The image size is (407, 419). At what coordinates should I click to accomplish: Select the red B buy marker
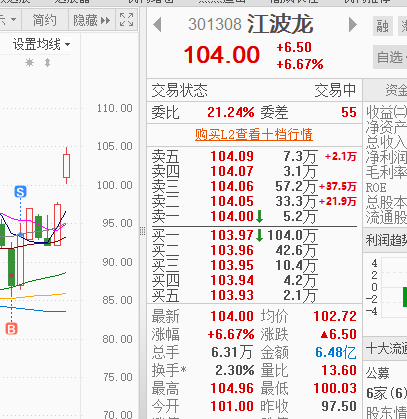11,329
